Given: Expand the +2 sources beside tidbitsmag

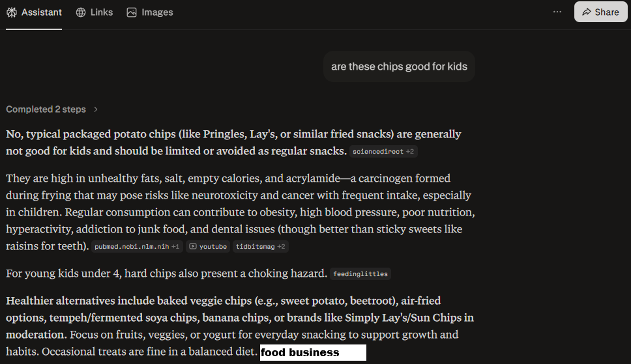Looking at the screenshot, I should pyautogui.click(x=282, y=247).
